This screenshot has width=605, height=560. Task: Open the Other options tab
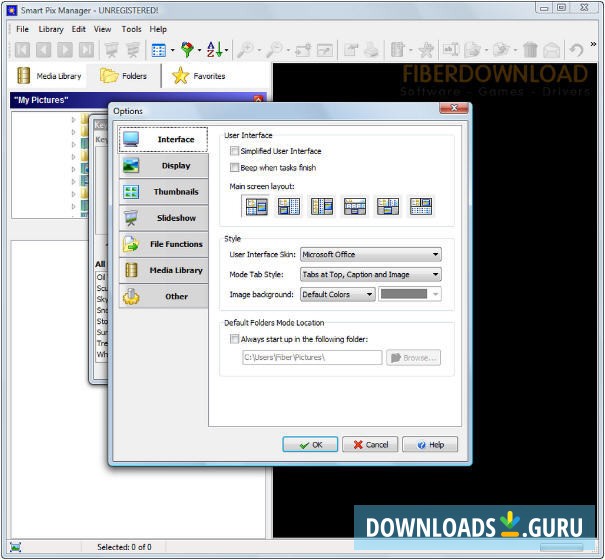[164, 296]
